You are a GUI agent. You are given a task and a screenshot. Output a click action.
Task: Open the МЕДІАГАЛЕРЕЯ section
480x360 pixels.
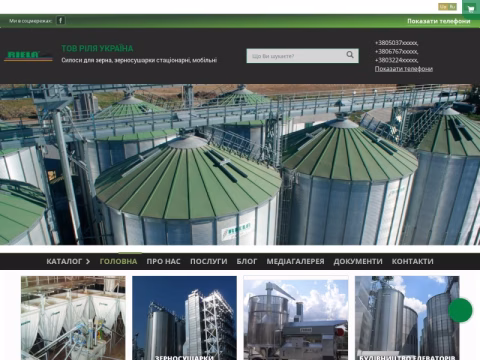295,261
